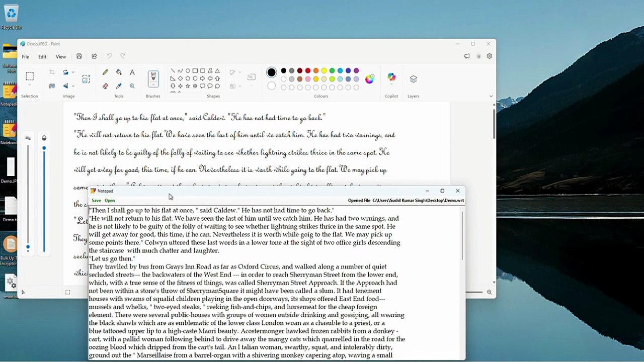
Task: Open the File menu in Paint
Action: click(x=25, y=57)
